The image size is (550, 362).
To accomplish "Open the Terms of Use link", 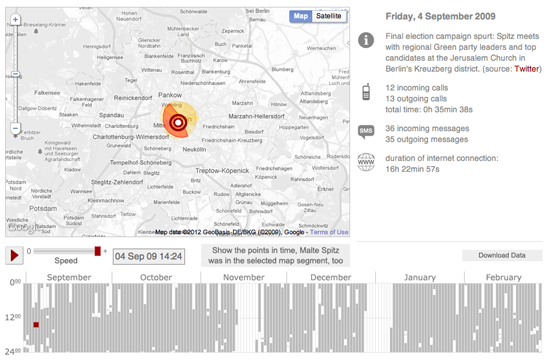I will [329, 232].
